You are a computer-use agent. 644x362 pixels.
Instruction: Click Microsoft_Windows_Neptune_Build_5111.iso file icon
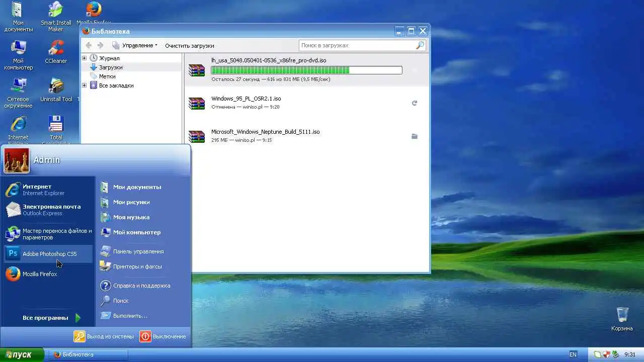197,136
